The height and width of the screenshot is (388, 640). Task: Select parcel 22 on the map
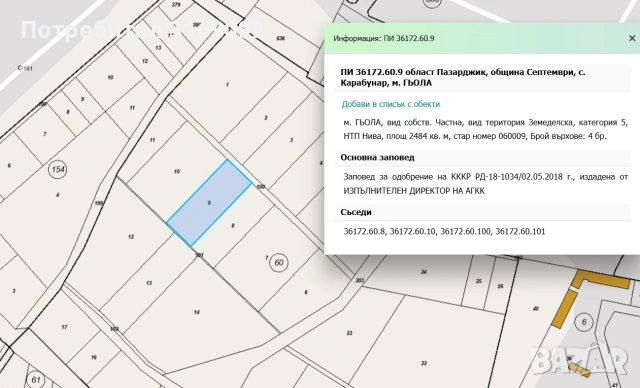[x=424, y=363]
